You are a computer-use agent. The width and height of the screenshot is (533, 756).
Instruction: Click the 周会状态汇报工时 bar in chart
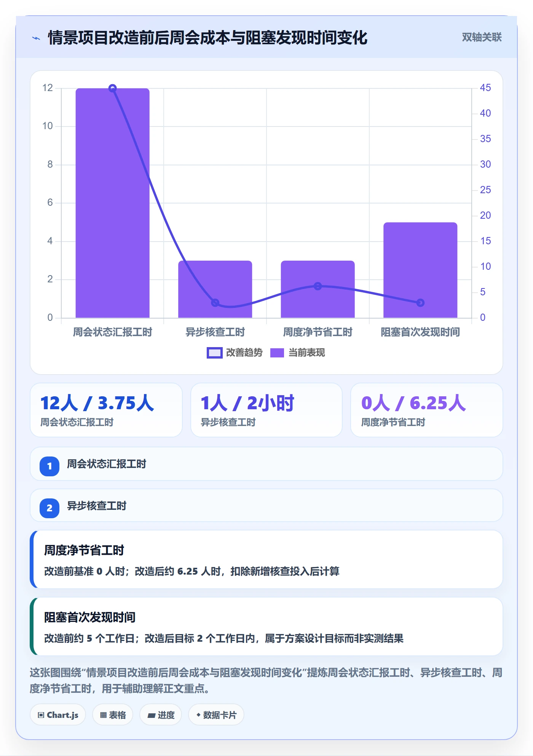pyautogui.click(x=113, y=203)
